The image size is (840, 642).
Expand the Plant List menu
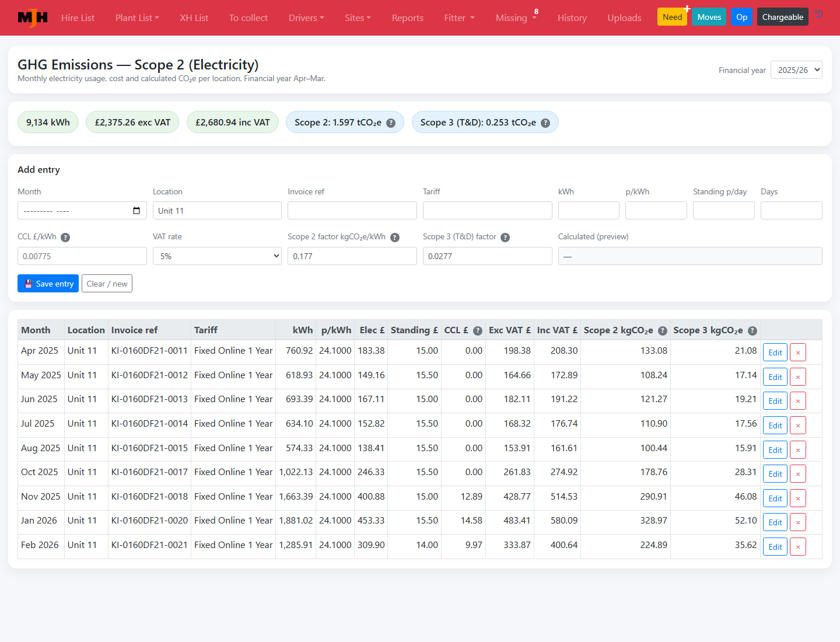137,18
